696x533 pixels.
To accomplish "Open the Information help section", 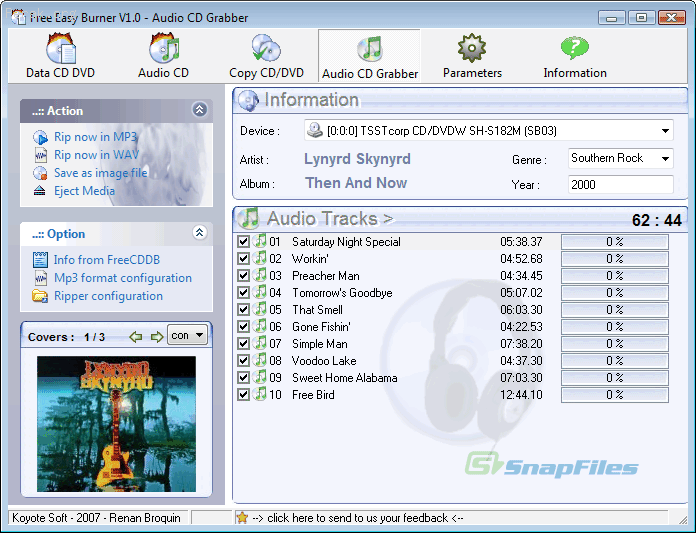I will [x=575, y=56].
